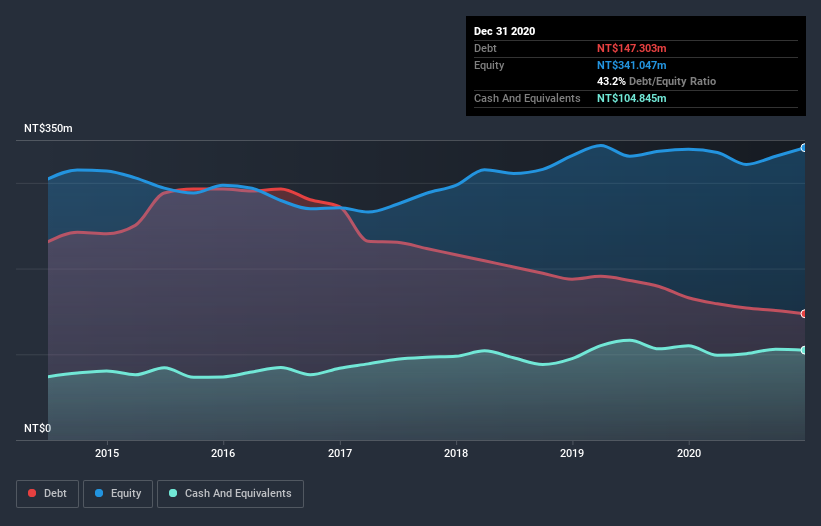Click Cash And Equivalents label in tooltip
Viewport: 821px width, 526px height.
[527, 98]
